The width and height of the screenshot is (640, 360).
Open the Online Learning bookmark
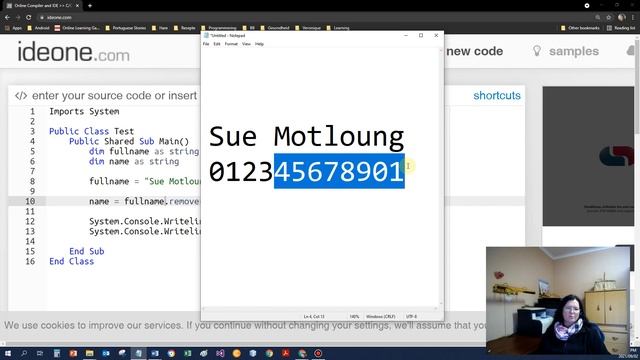pyautogui.click(x=77, y=28)
